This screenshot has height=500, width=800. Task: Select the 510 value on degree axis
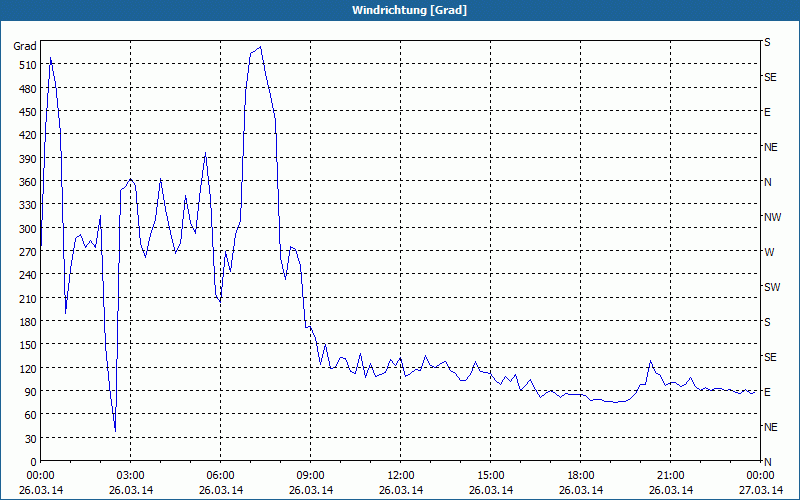(28, 65)
